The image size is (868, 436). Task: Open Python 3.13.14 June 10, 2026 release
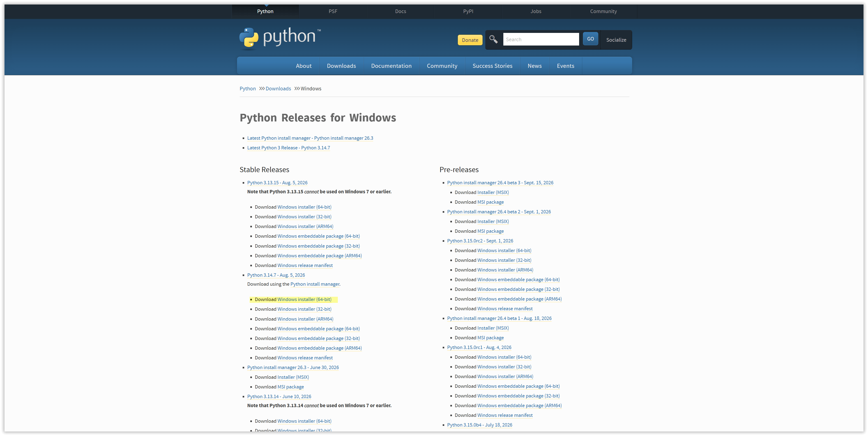pyautogui.click(x=279, y=397)
